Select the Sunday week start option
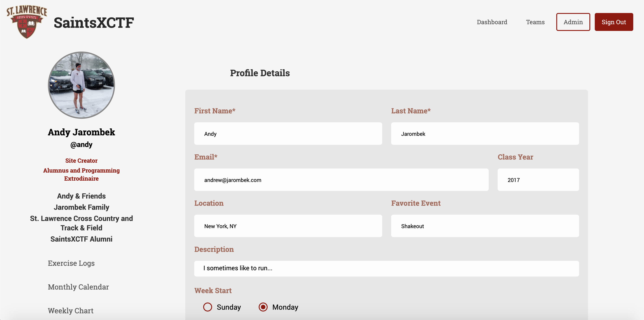 (207, 307)
